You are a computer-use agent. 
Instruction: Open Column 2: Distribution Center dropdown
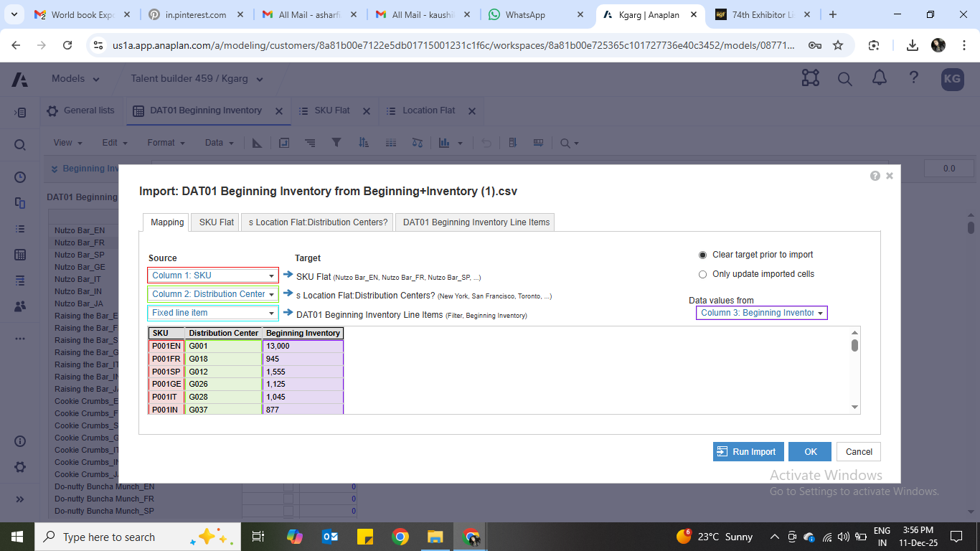[213, 294]
